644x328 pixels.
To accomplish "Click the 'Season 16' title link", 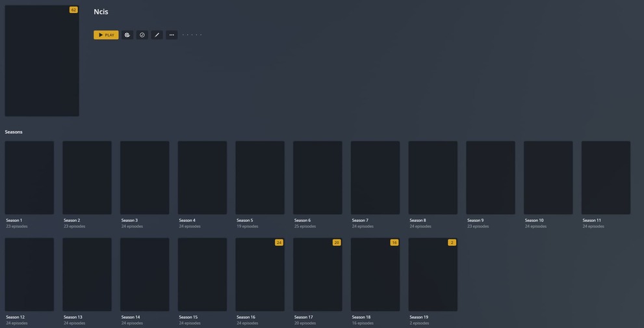I will pos(246,317).
